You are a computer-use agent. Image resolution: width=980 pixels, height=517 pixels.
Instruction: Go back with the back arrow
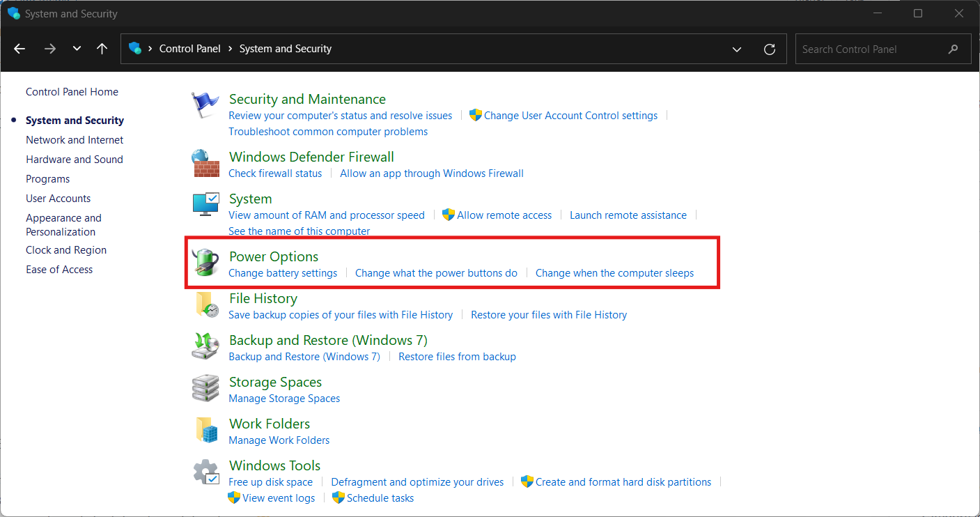20,49
